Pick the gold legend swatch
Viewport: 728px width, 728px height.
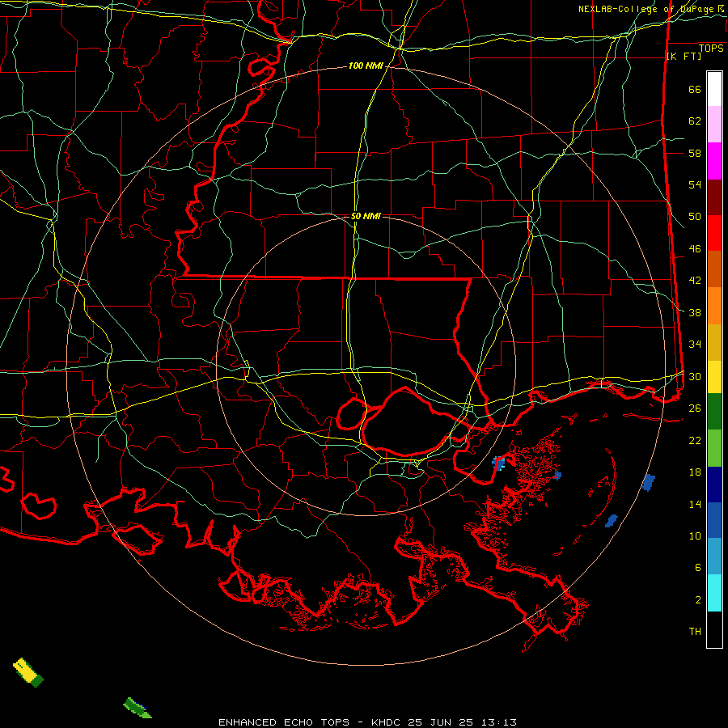click(x=714, y=342)
